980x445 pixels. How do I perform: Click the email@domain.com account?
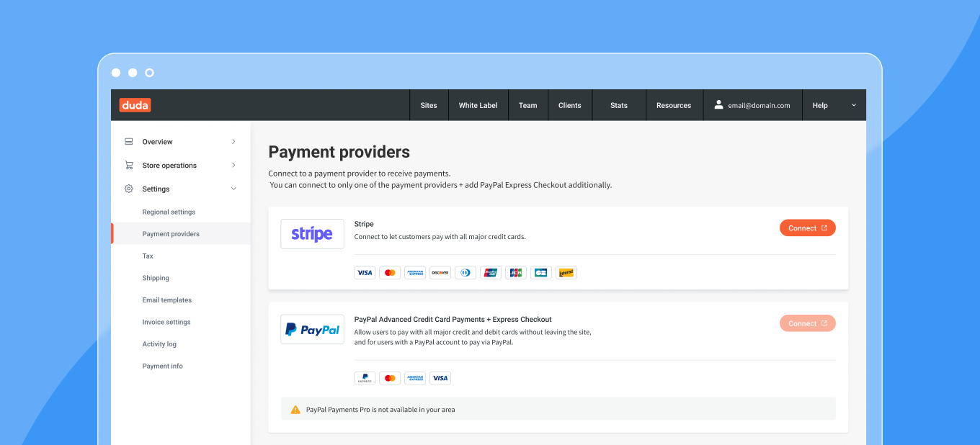[759, 105]
